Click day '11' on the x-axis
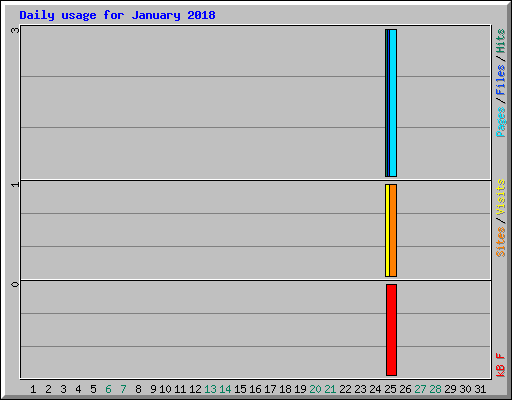The height and width of the screenshot is (400, 512). [x=180, y=389]
